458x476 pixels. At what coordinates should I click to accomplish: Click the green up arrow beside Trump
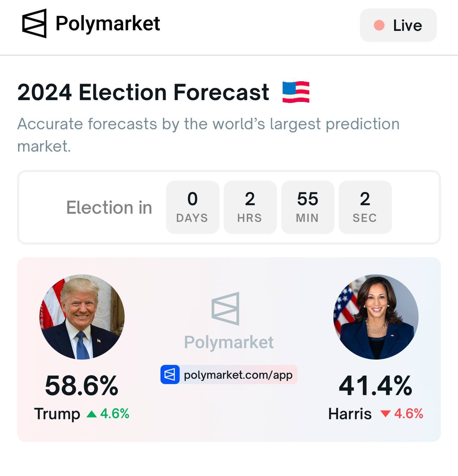pos(92,414)
